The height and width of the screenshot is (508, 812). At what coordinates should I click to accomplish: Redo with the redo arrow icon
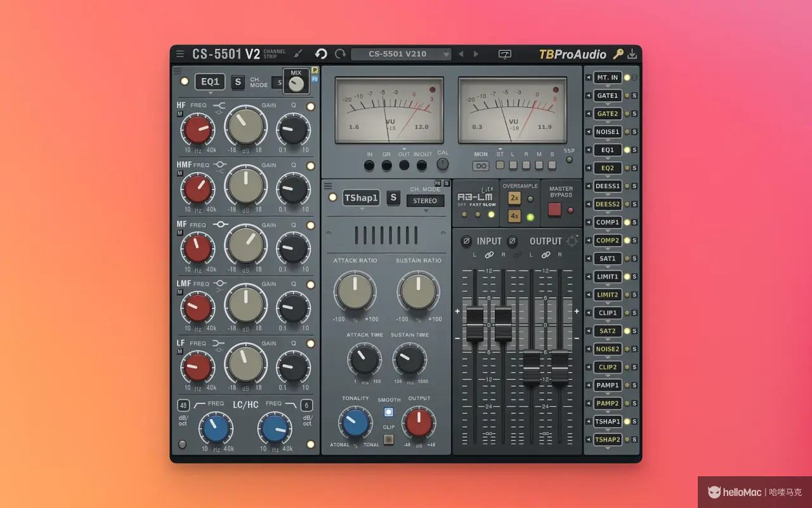tap(341, 54)
